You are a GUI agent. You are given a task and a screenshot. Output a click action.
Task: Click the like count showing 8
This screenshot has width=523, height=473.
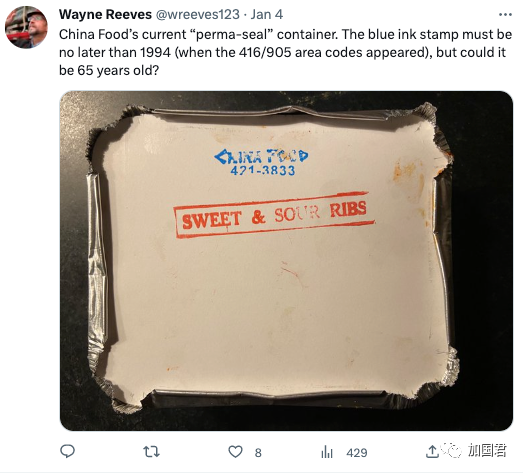(258, 453)
